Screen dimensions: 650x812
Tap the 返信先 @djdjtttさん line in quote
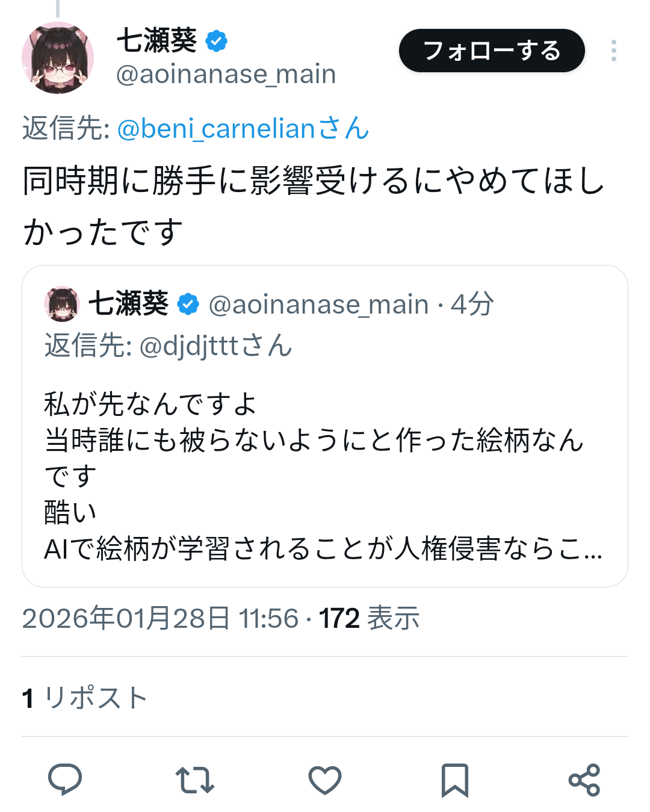click(168, 346)
